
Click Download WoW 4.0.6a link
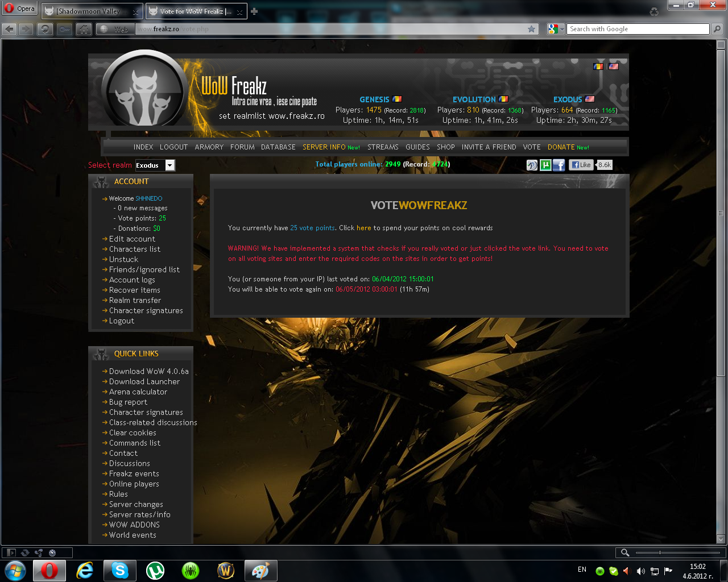(149, 372)
